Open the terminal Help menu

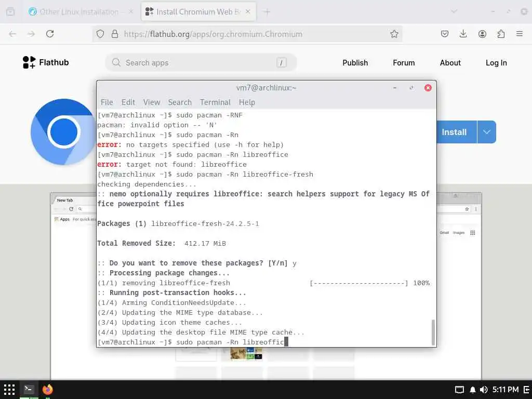coord(247,102)
